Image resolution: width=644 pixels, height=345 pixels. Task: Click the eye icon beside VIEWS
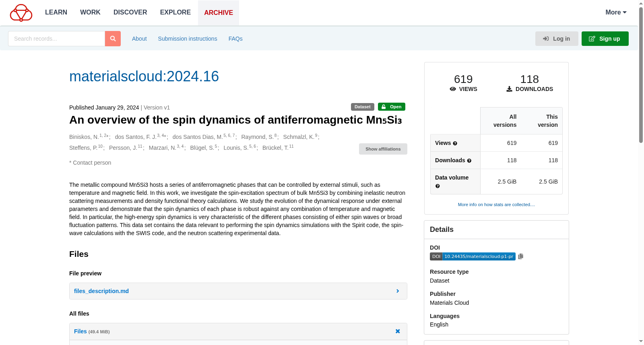tap(453, 89)
